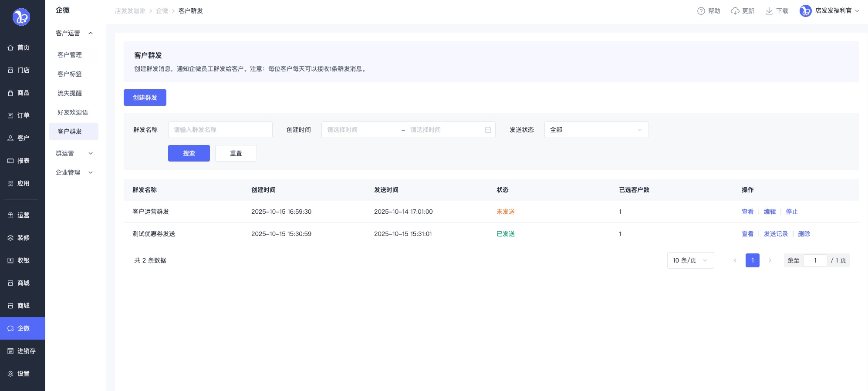Open the calendar icon in date range
This screenshot has width=868, height=391.
click(488, 130)
